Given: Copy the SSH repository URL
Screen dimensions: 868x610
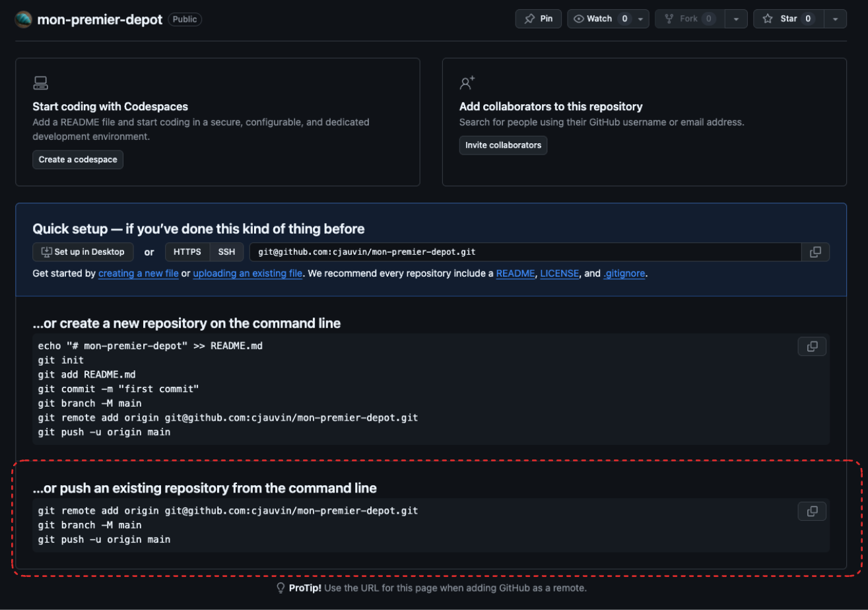Looking at the screenshot, I should (x=815, y=252).
